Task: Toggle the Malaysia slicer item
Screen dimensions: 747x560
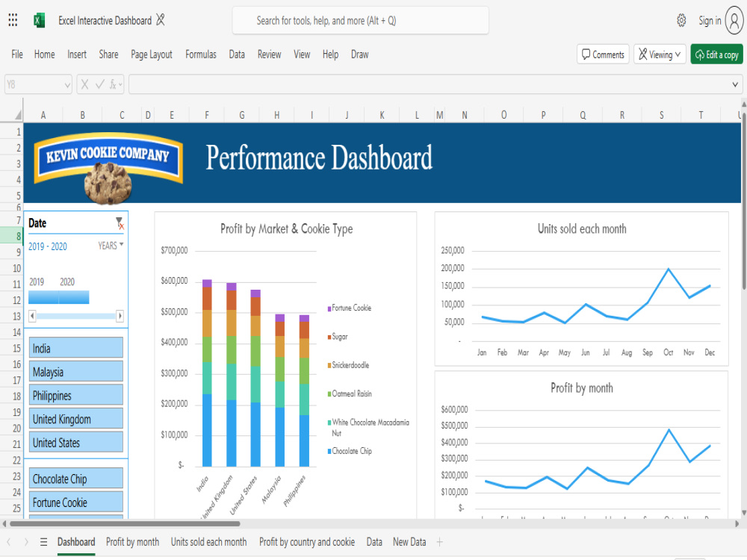Action: point(75,371)
